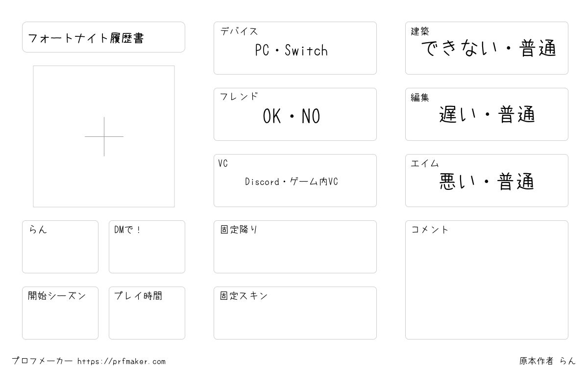Click the 原本作者 らん credit text

pos(548,361)
